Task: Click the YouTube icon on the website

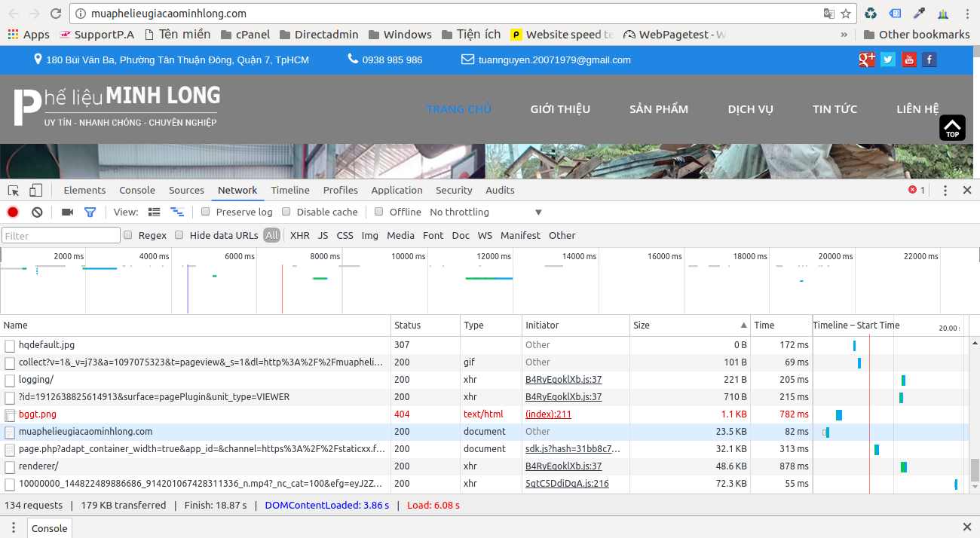Action: (x=909, y=60)
